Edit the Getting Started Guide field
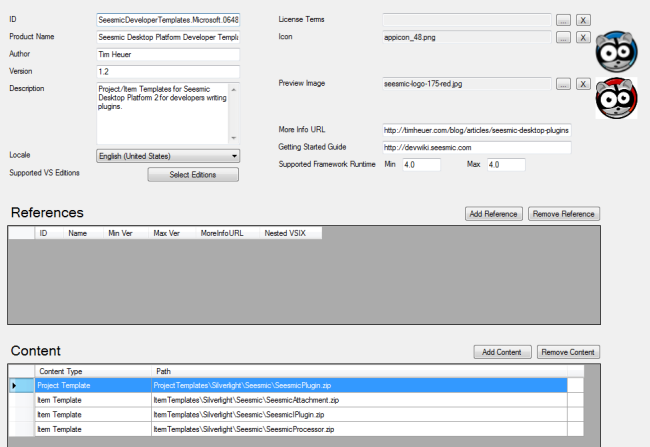The width and height of the screenshot is (650, 447). tap(477, 148)
